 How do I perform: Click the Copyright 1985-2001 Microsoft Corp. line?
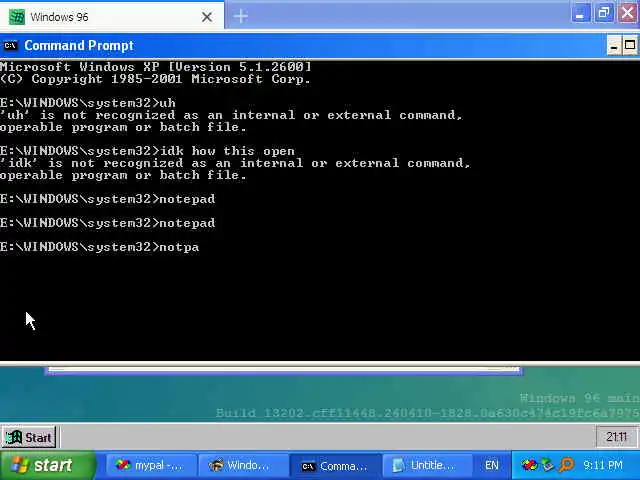click(155, 79)
